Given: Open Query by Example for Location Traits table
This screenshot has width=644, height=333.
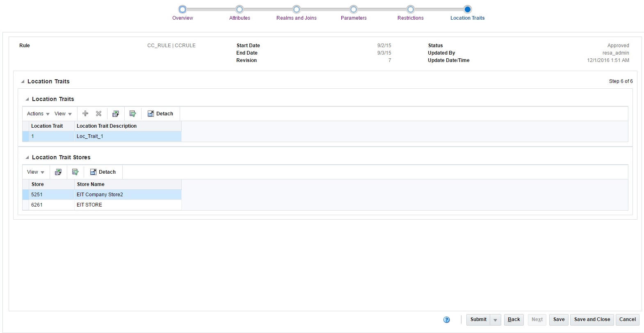Looking at the screenshot, I should click(x=132, y=114).
